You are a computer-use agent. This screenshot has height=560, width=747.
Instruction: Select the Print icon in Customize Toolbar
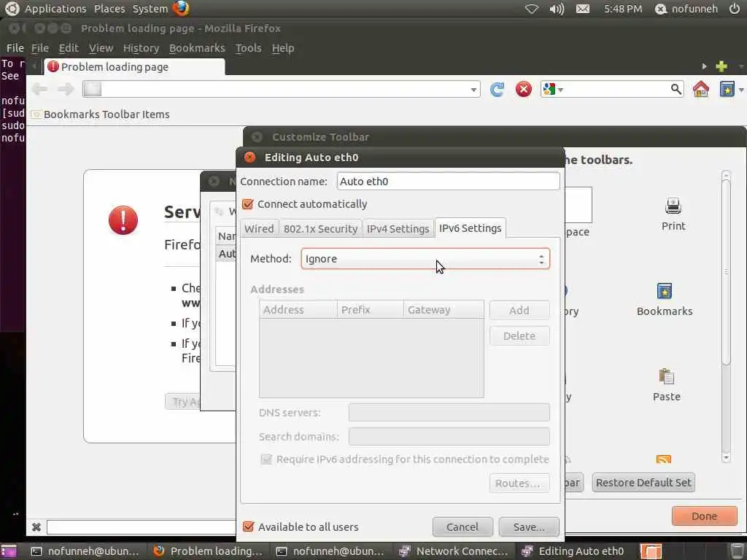[673, 206]
